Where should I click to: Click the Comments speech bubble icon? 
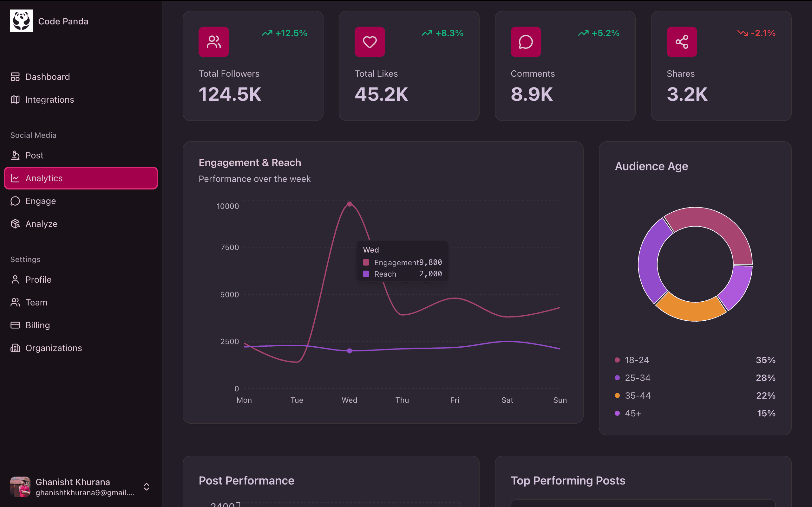(x=526, y=42)
